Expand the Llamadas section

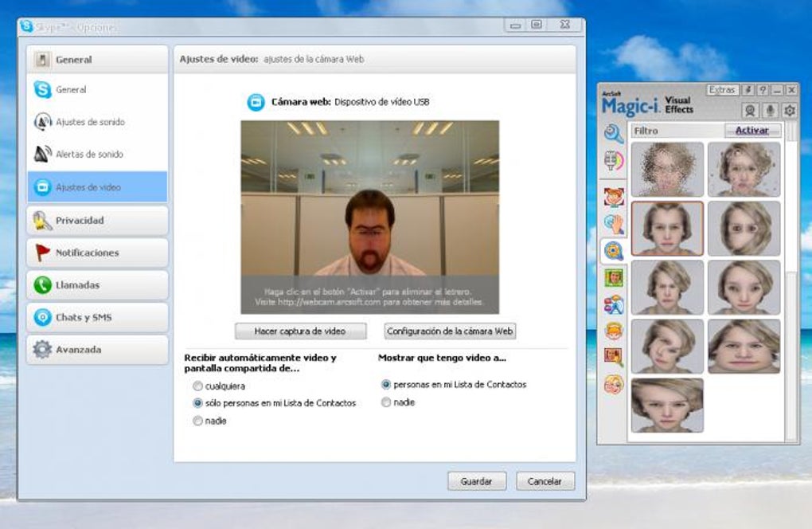point(97,285)
